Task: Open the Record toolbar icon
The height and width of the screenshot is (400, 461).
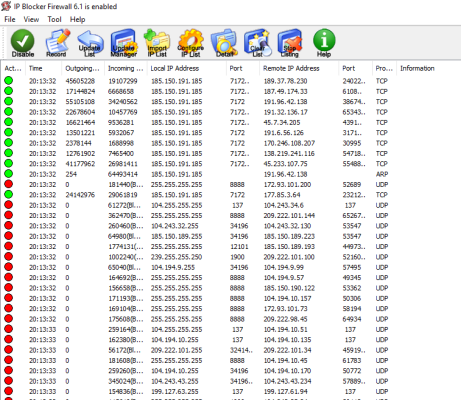Action: 57,43
